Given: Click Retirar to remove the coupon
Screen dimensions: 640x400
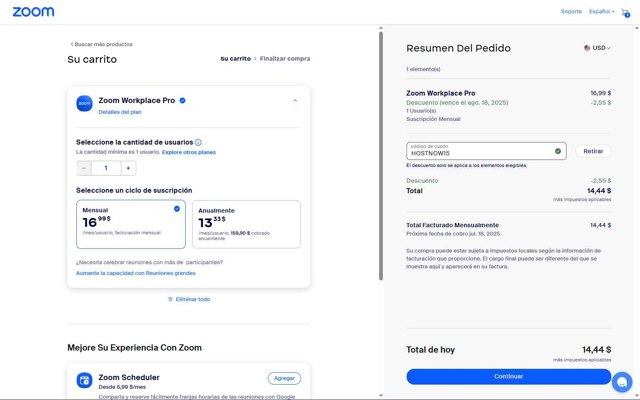Looking at the screenshot, I should pos(593,151).
